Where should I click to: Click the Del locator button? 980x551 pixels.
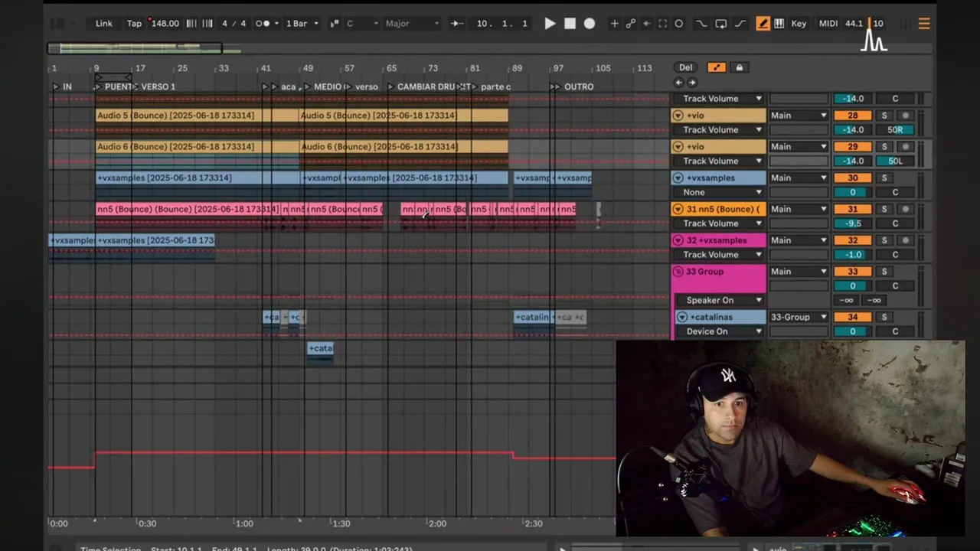tap(686, 67)
